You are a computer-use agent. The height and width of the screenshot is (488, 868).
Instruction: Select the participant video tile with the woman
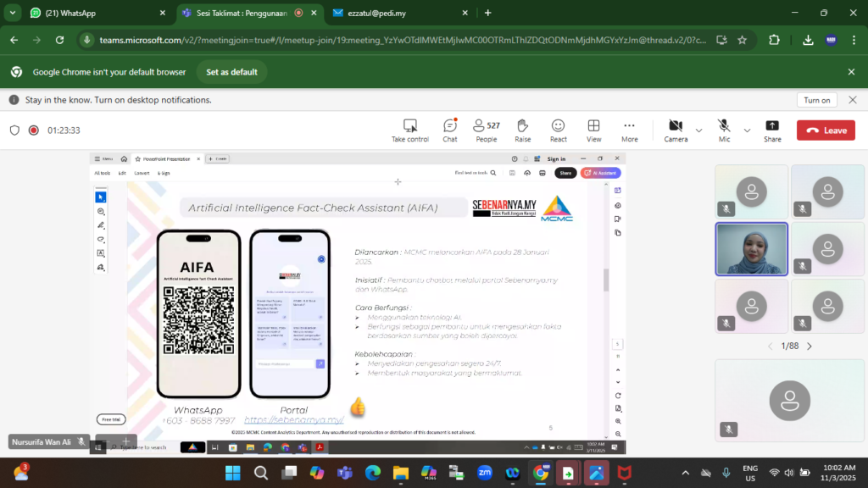pos(751,249)
